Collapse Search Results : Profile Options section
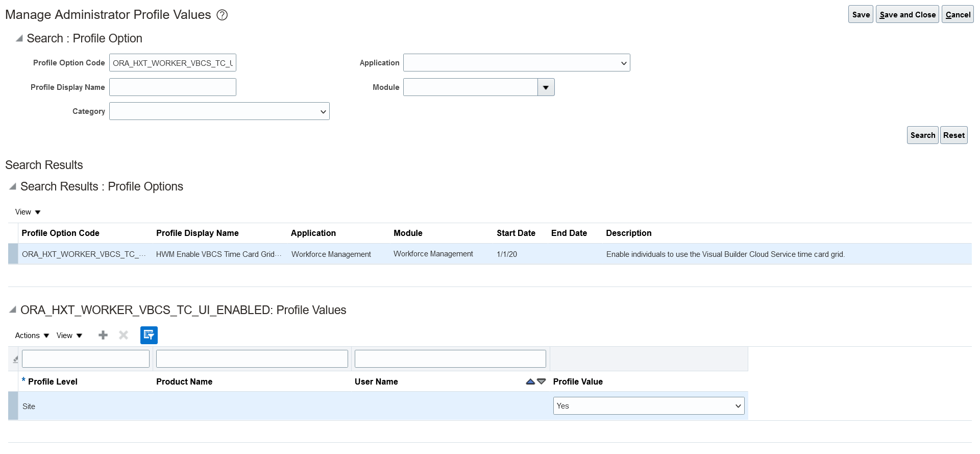980x454 pixels. tap(13, 186)
